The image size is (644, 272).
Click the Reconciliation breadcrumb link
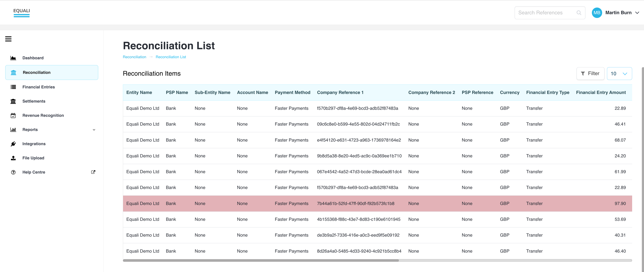point(135,57)
